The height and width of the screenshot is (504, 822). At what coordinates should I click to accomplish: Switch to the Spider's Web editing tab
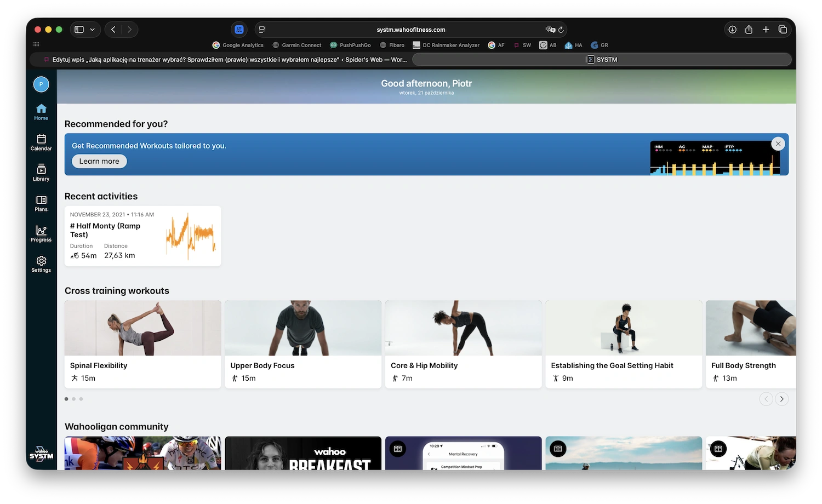click(x=225, y=60)
